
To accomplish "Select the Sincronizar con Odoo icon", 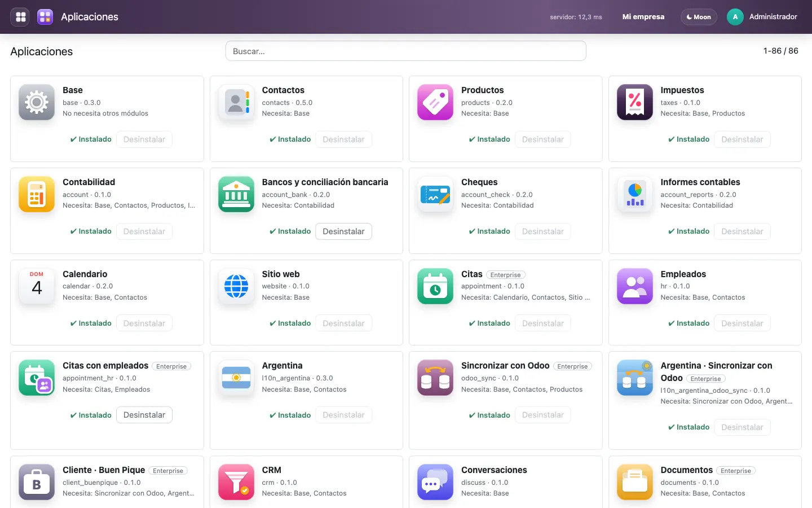I will pyautogui.click(x=435, y=378).
